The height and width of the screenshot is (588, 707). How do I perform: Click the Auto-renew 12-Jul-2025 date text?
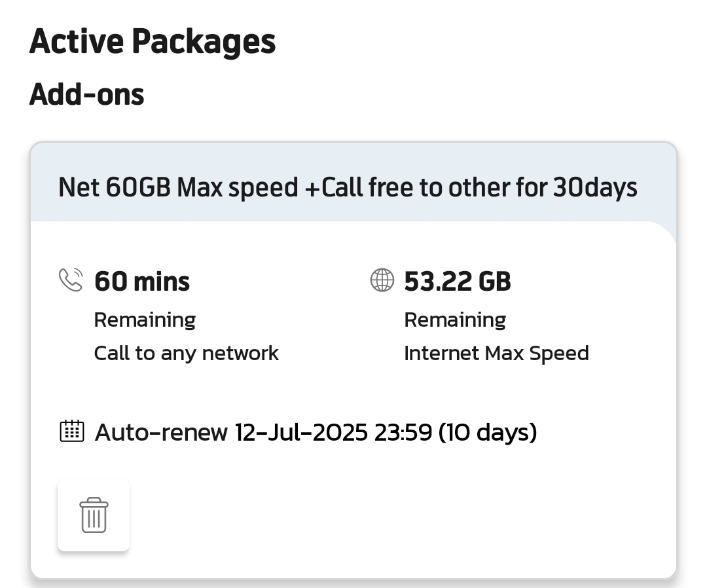231,432
